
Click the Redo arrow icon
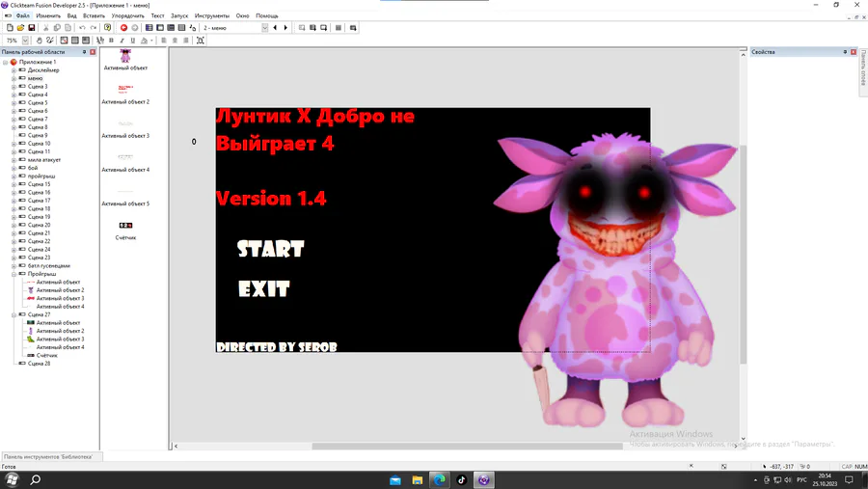click(93, 28)
